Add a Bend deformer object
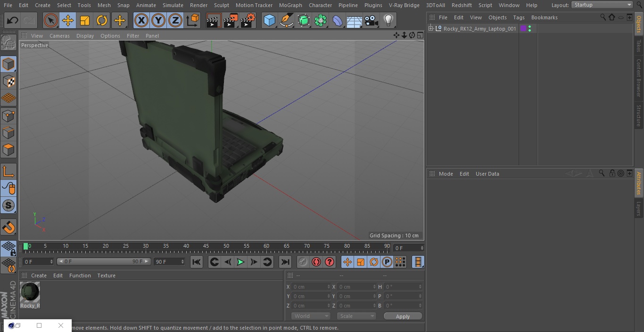Image resolution: width=644 pixels, height=332 pixels. click(x=338, y=21)
